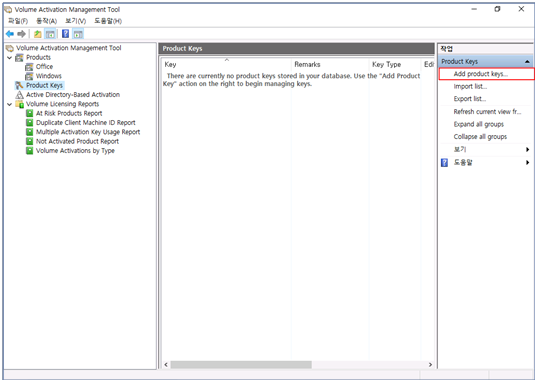Screen dimensions: 538x383
Task: Open the 동작(A) menu
Action: 46,21
